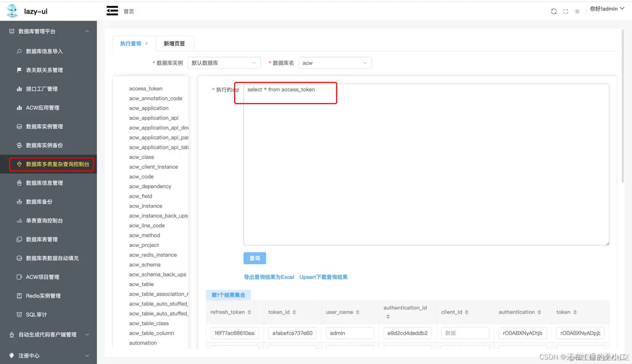This screenshot has height=364, width=632.
Task: Open 数据库信息导入 in the sidebar
Action: [44, 51]
